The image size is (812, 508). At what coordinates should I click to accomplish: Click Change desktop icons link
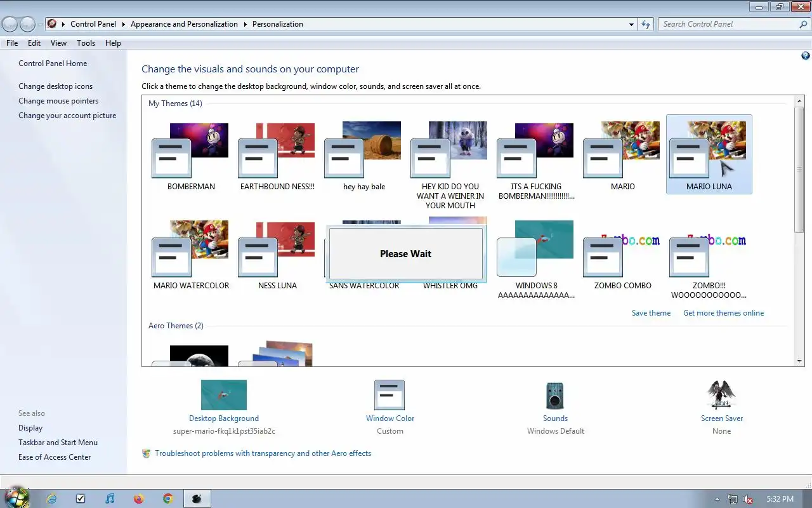pos(55,86)
